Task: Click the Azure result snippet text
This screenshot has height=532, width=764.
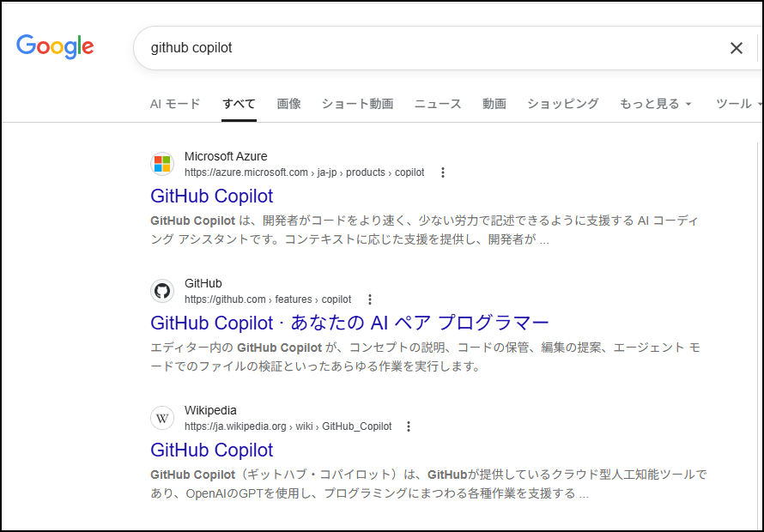Action: [424, 230]
